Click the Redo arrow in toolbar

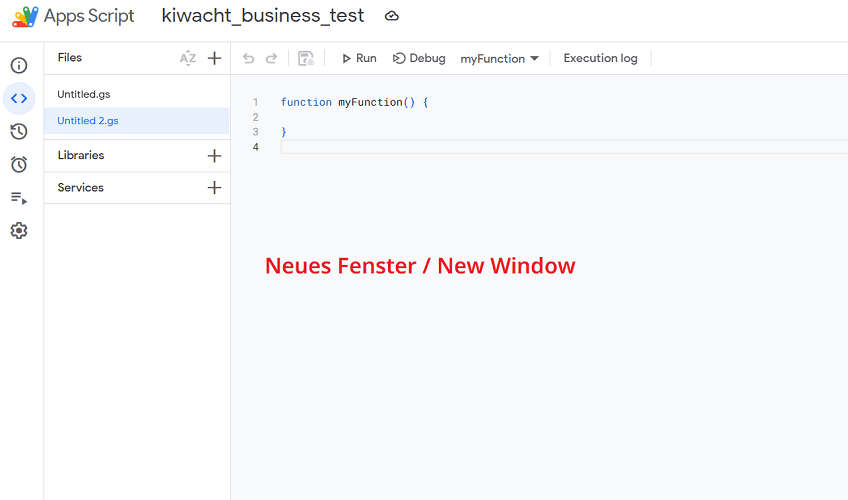click(271, 58)
